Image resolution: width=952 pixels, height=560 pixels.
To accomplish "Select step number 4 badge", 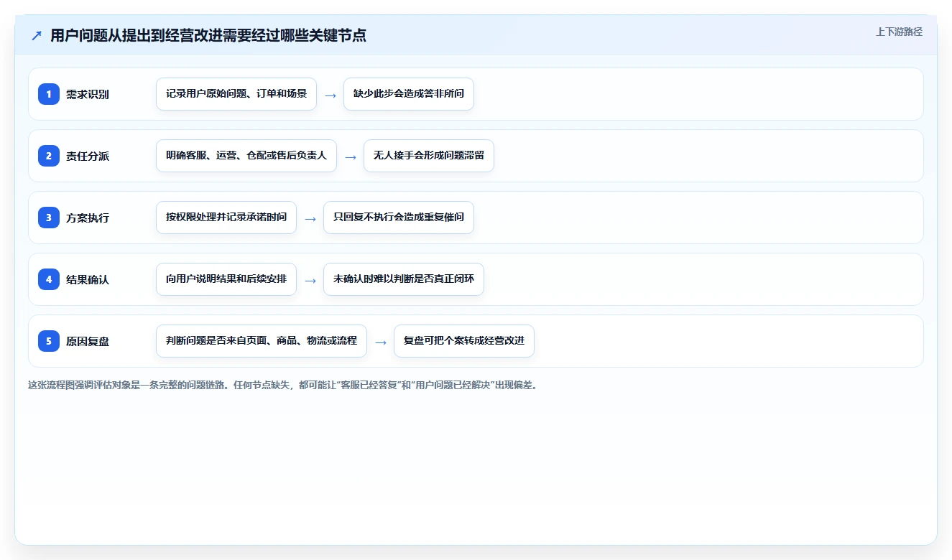I will pos(49,279).
